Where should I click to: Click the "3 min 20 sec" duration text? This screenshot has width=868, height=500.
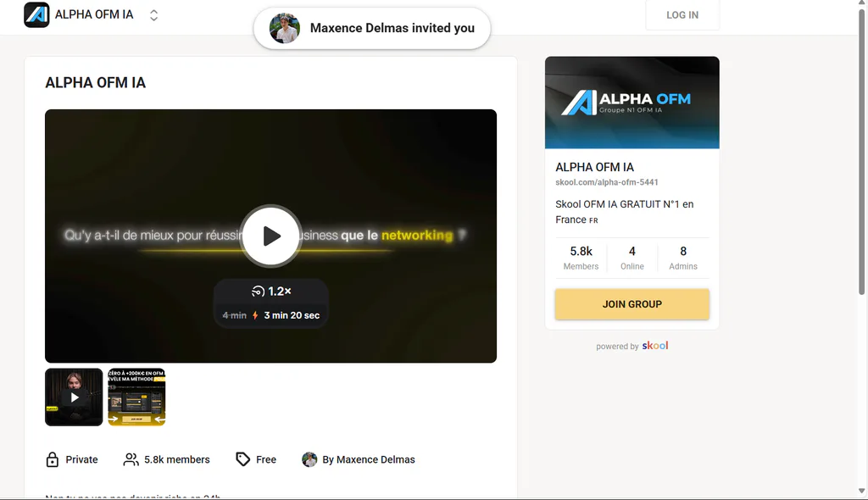[x=292, y=315]
